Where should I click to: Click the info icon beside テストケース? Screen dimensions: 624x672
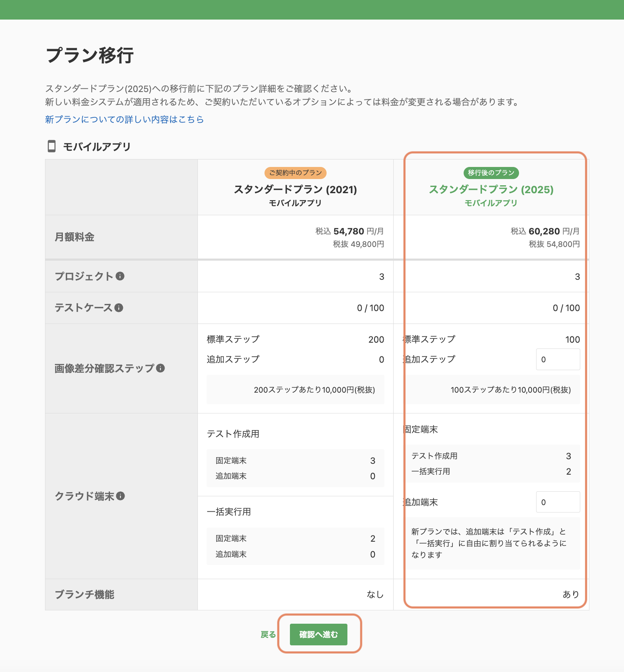click(119, 308)
